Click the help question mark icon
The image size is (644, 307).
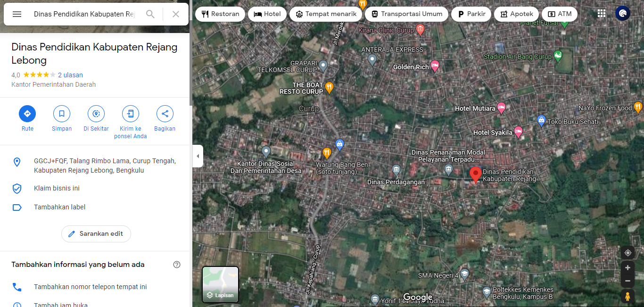tap(177, 265)
